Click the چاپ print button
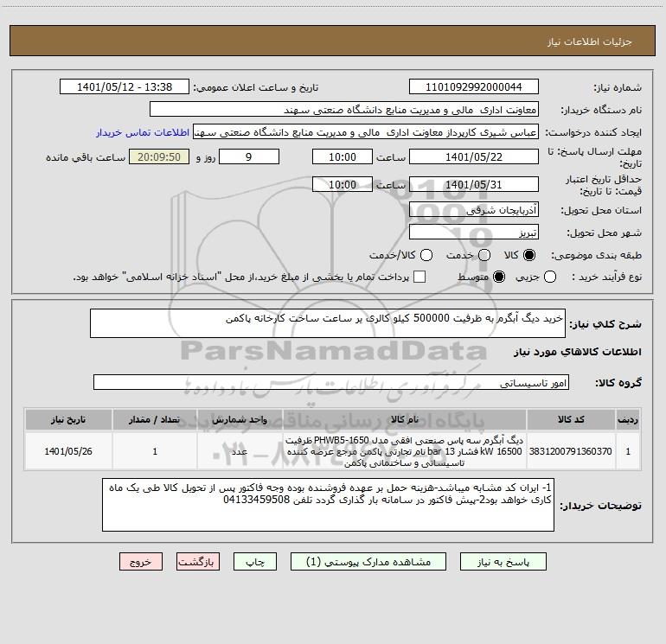The width and height of the screenshot is (666, 644). pyautogui.click(x=255, y=562)
